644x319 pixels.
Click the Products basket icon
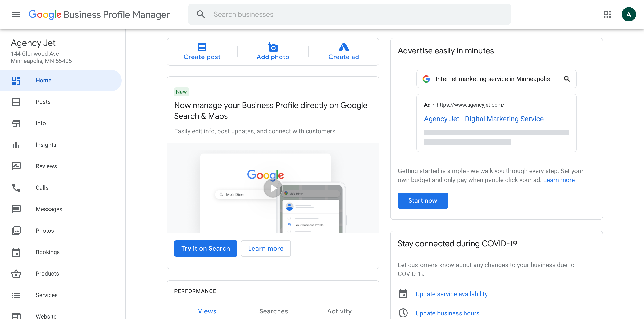click(16, 273)
